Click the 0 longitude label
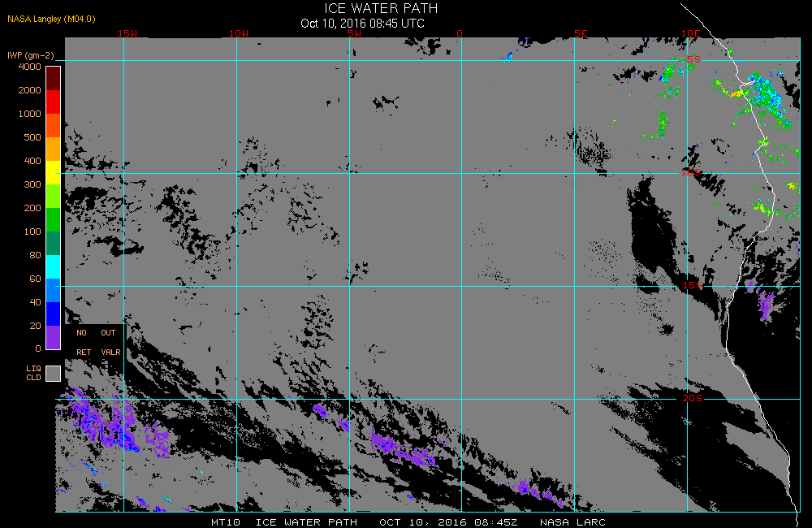The height and width of the screenshot is (528, 812). [x=460, y=33]
